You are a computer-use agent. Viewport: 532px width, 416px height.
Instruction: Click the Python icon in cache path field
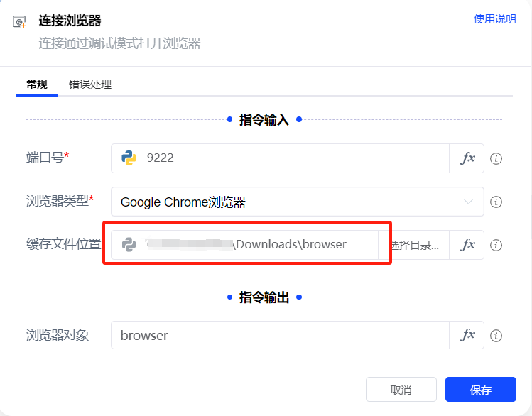(x=129, y=245)
